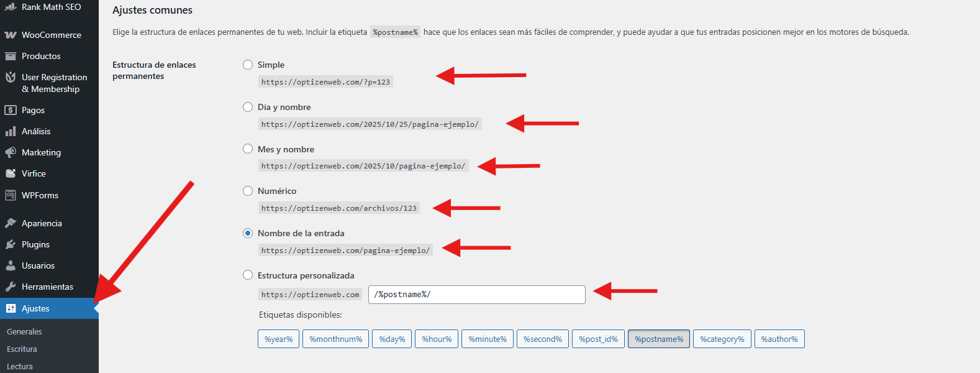The height and width of the screenshot is (373, 980).
Task: Insert the %category% tag
Action: tap(722, 339)
